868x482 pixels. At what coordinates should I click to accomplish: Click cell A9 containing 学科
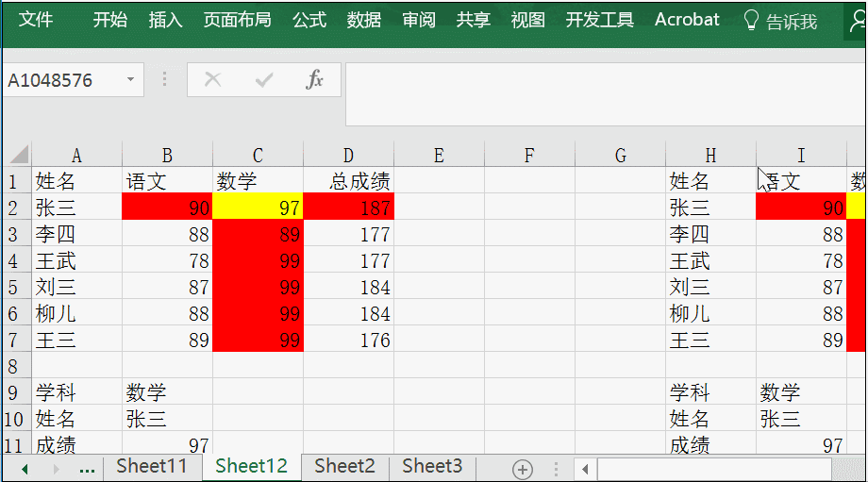(x=76, y=392)
